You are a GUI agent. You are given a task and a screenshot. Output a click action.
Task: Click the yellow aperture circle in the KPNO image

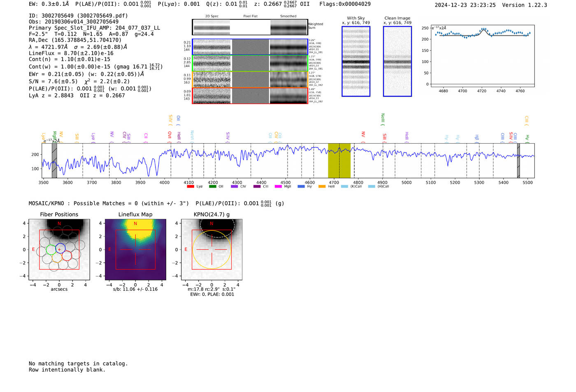(x=211, y=250)
